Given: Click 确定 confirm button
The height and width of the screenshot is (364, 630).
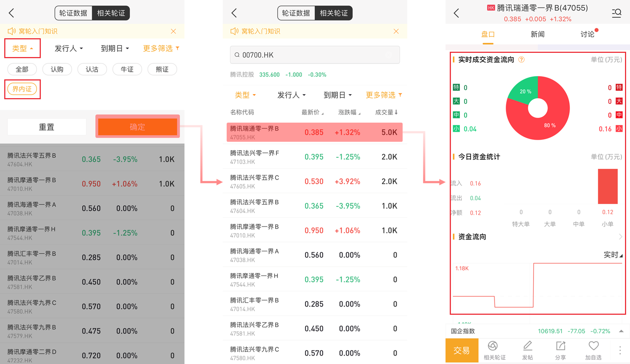Looking at the screenshot, I should tap(137, 127).
